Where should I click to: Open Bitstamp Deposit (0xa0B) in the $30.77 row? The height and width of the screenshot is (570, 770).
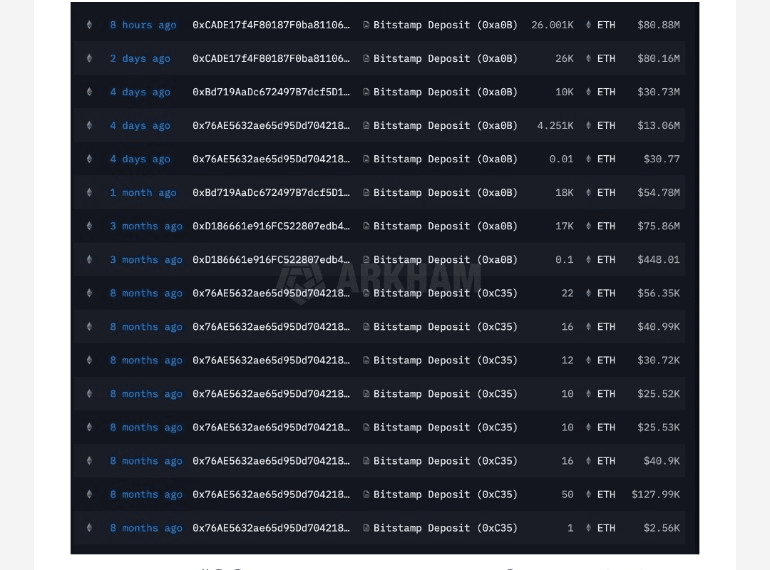[445, 159]
